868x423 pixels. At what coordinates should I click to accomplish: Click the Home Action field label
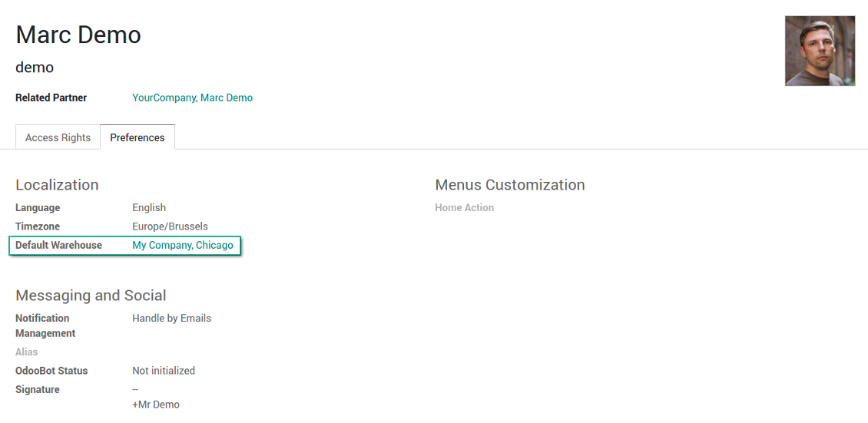(464, 208)
